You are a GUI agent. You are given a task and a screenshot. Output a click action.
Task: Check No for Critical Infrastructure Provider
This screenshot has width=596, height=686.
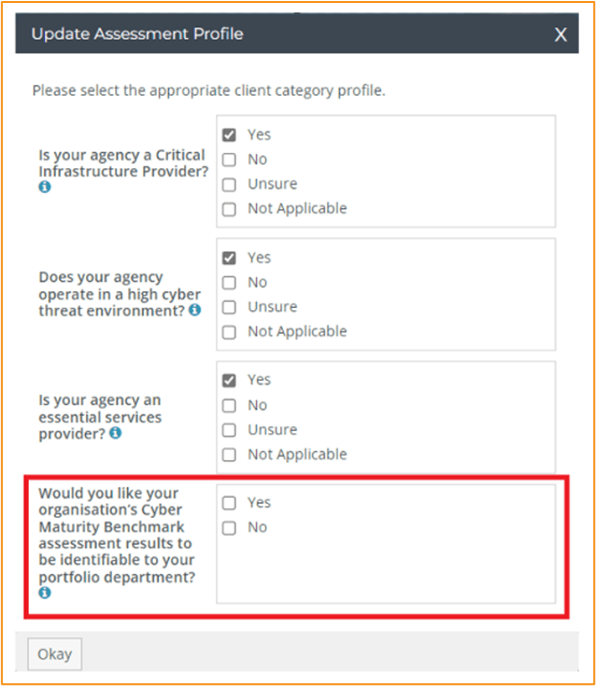click(x=229, y=160)
